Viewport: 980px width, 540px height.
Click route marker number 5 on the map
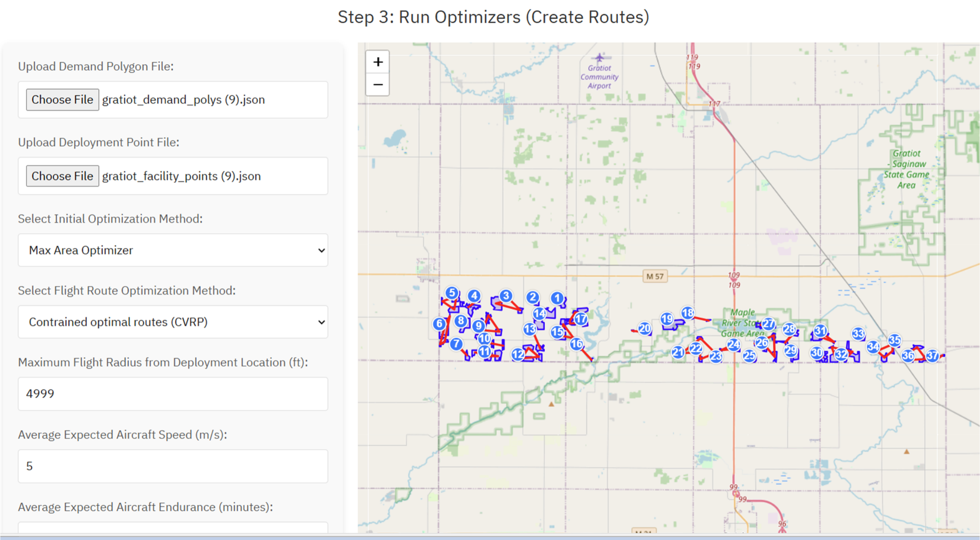click(x=452, y=293)
